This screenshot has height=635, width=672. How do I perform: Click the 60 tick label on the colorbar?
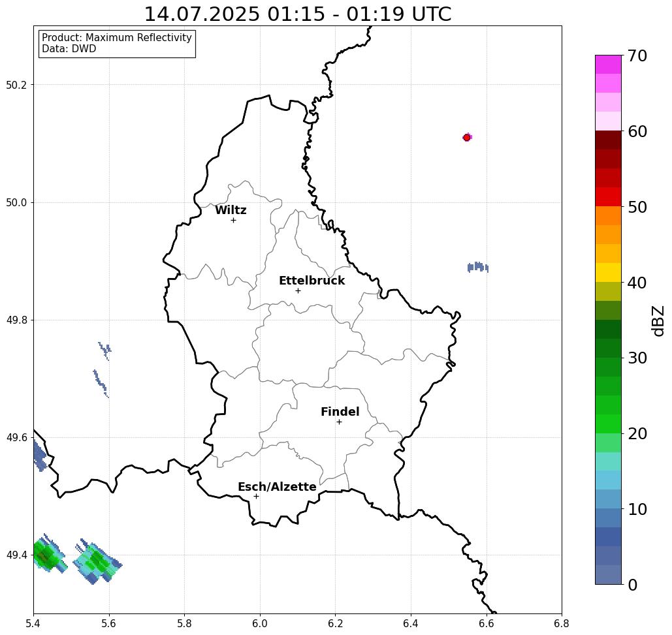click(x=637, y=131)
